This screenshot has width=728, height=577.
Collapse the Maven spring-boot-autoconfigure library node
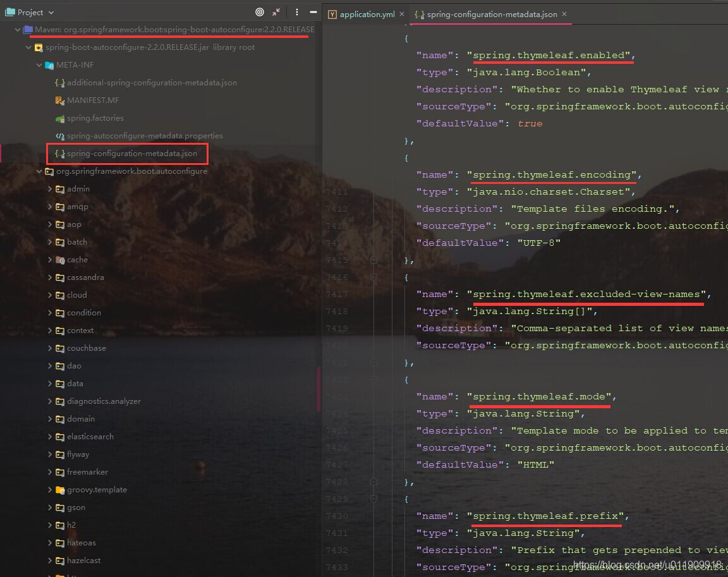coord(17,30)
